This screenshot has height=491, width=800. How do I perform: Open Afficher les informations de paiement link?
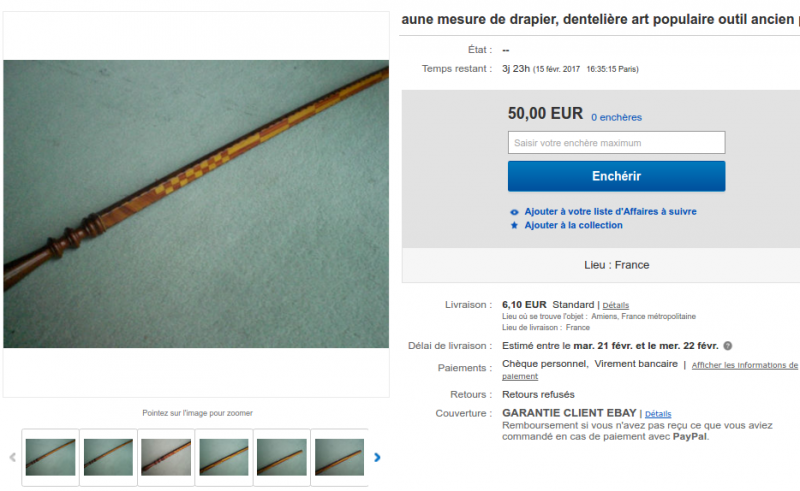pyautogui.click(x=649, y=371)
